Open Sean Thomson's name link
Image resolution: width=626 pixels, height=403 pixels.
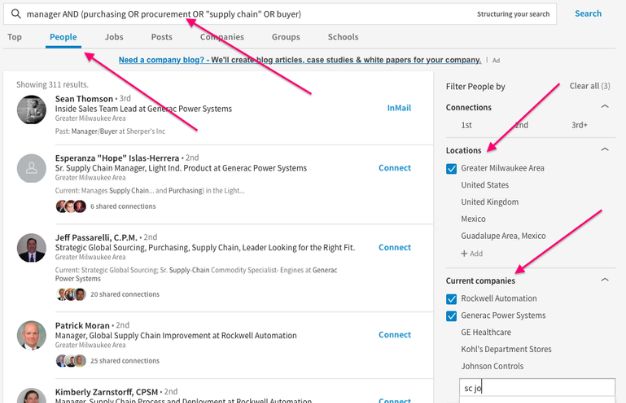pos(84,99)
